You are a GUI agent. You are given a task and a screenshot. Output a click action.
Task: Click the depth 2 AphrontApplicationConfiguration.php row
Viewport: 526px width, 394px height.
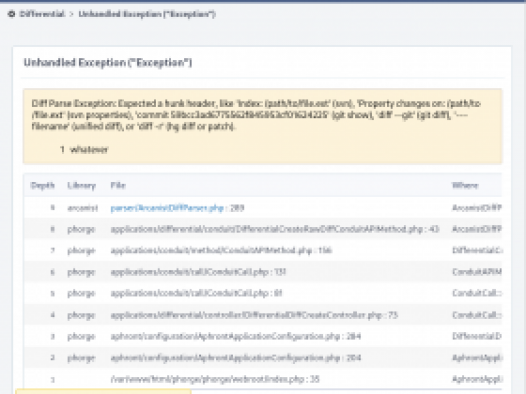(263, 358)
